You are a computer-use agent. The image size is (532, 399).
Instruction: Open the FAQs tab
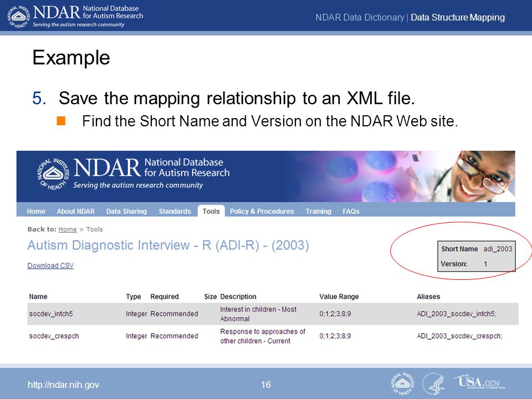pos(351,211)
